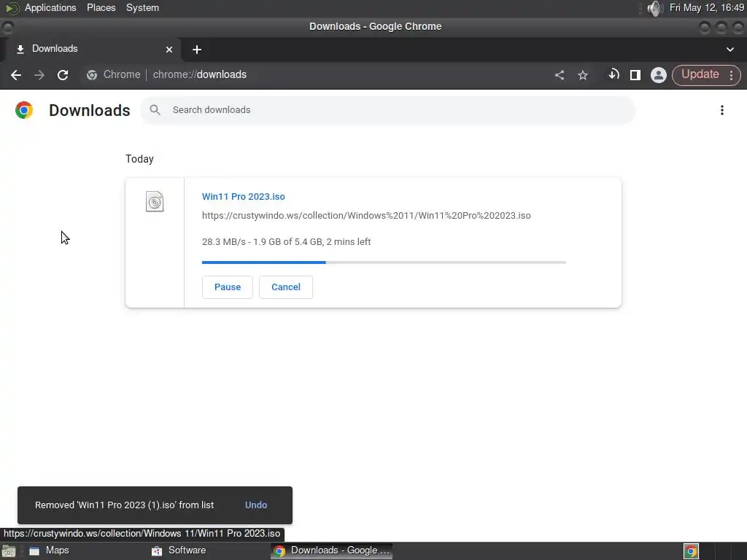
Task: Click the date and time clock
Action: click(x=706, y=7)
